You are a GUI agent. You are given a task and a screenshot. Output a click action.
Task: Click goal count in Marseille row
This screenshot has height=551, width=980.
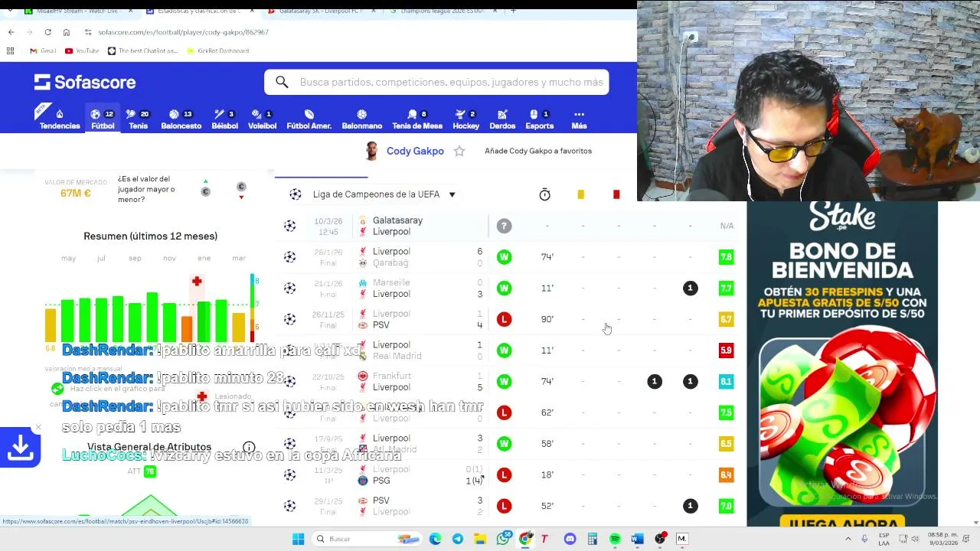tap(690, 288)
